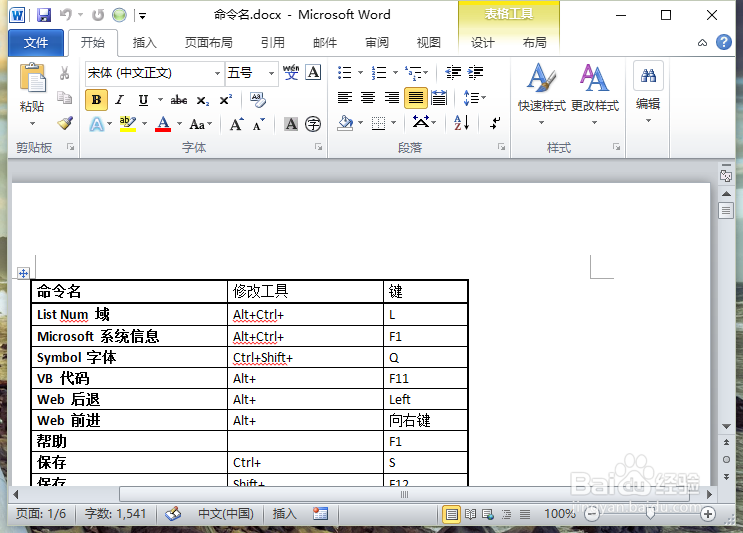Increase paragraph indent
Viewport: 743px width, 533px height.
475,72
